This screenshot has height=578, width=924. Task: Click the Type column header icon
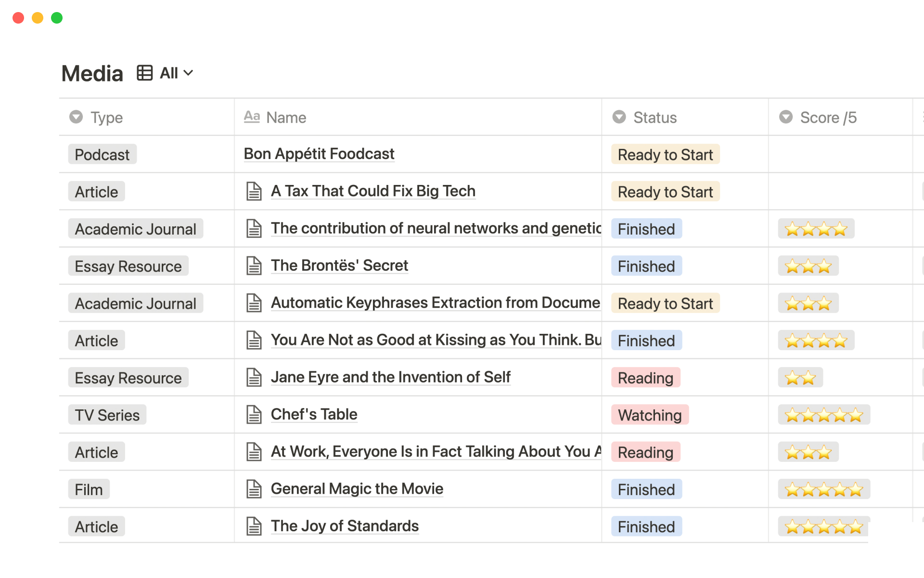click(x=77, y=117)
